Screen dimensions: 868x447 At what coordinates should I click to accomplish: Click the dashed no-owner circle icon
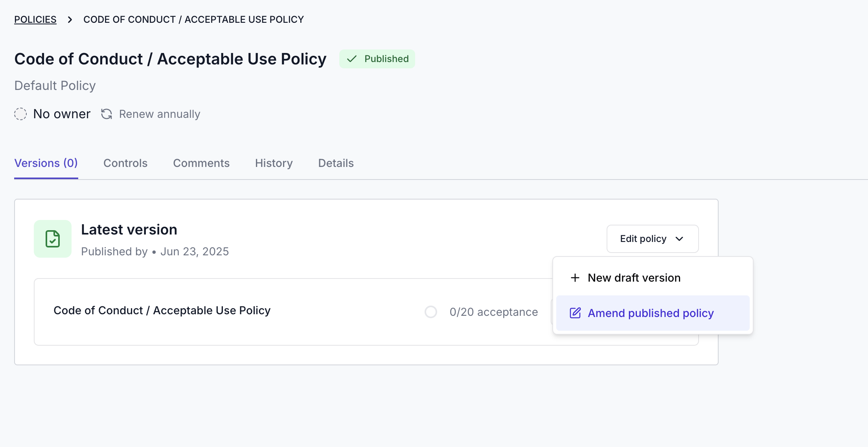20,114
